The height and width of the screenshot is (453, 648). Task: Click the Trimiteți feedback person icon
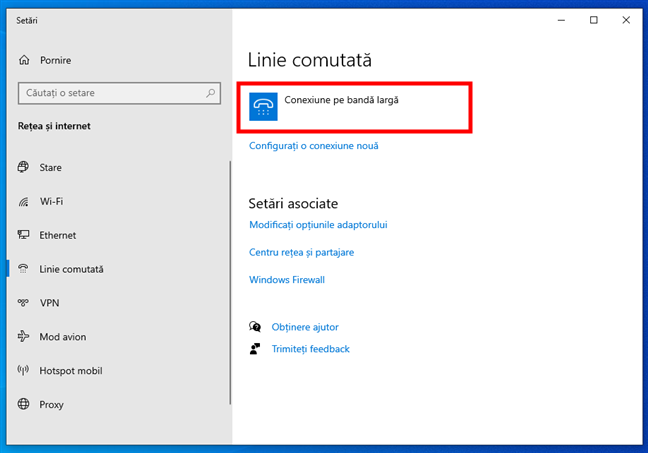pos(256,349)
